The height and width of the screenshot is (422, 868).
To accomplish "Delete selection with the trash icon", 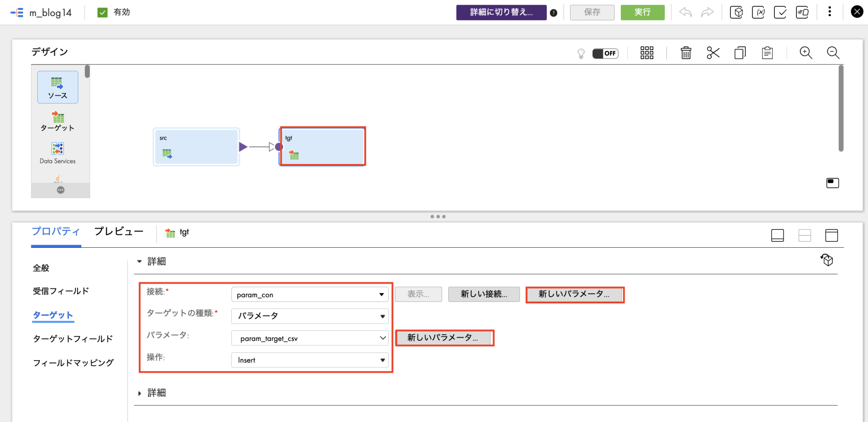I will click(x=686, y=53).
